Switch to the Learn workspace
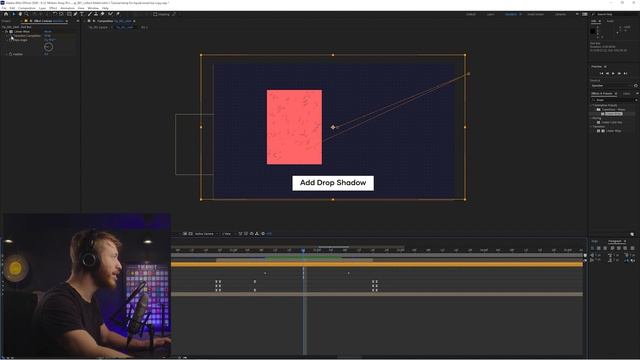 click(x=490, y=14)
